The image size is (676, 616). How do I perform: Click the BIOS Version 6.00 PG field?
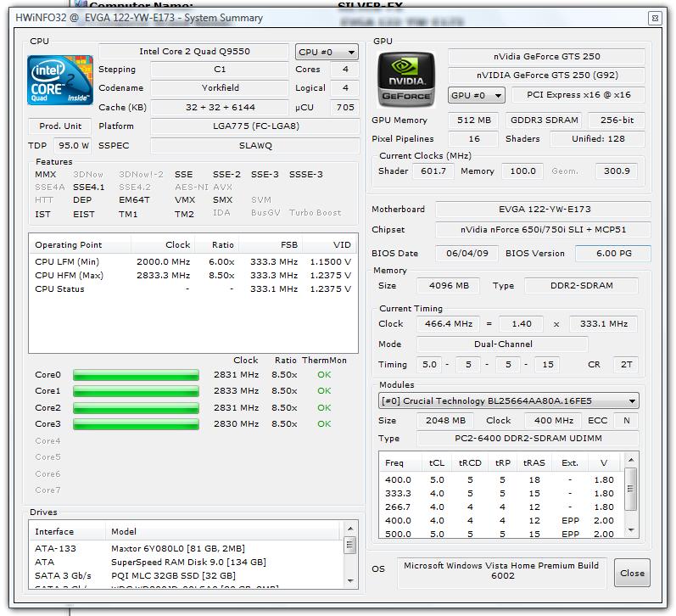point(613,254)
